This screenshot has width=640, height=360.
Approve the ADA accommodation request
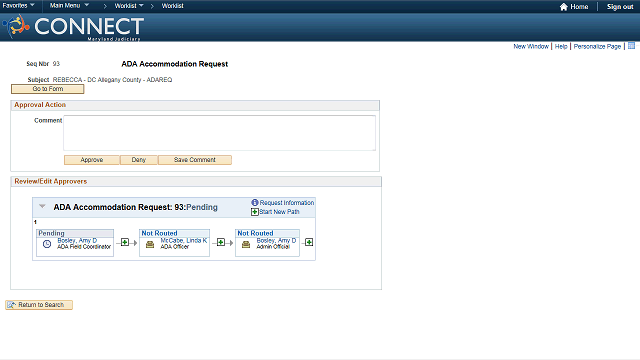click(x=91, y=160)
